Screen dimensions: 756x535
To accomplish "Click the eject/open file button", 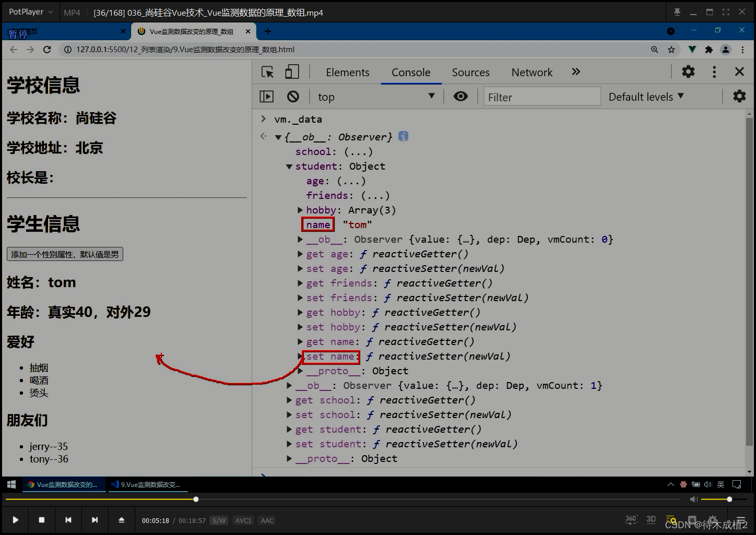I will [x=121, y=520].
